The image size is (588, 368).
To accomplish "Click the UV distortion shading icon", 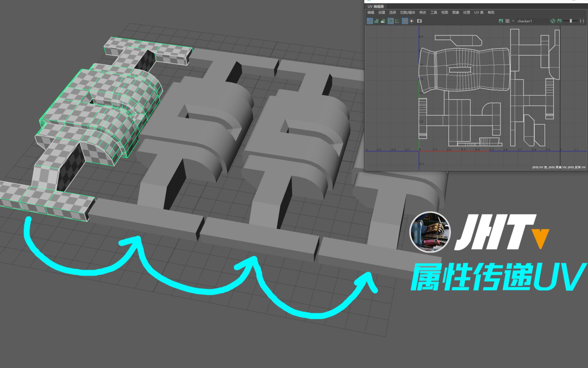I will pyautogui.click(x=383, y=21).
